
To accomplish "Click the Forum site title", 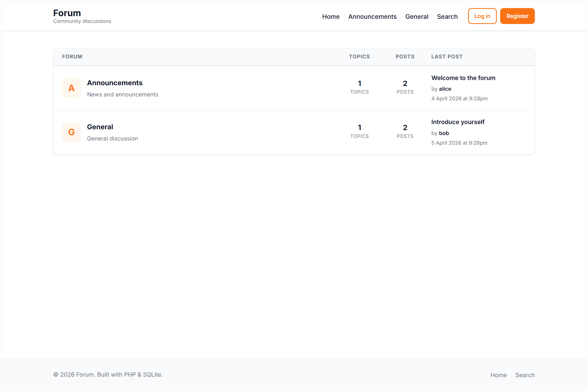I will pyautogui.click(x=67, y=13).
